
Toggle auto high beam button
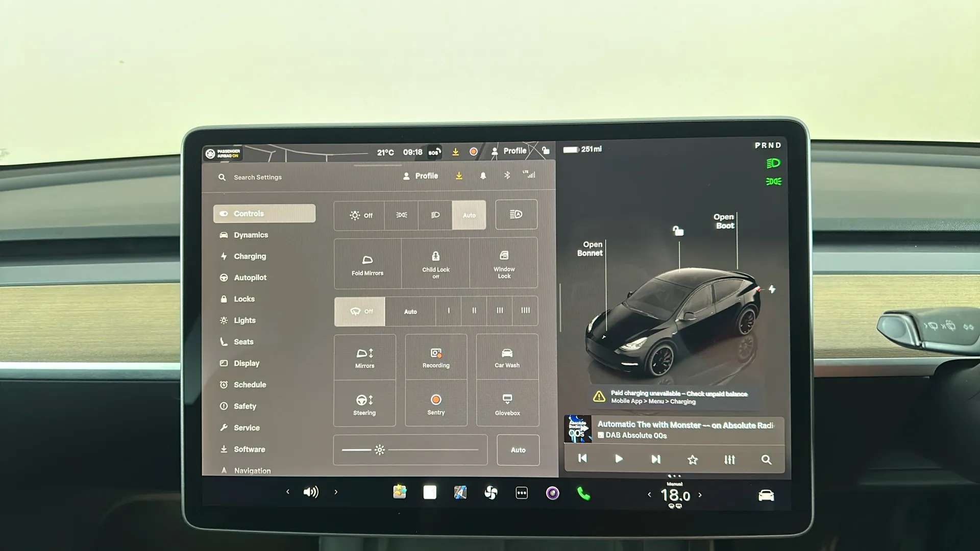pos(516,214)
